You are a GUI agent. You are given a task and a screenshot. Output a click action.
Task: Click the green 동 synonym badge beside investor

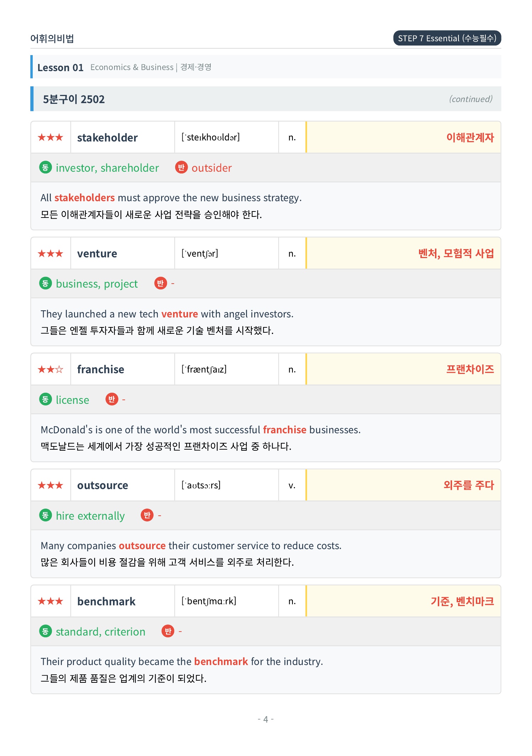[45, 167]
